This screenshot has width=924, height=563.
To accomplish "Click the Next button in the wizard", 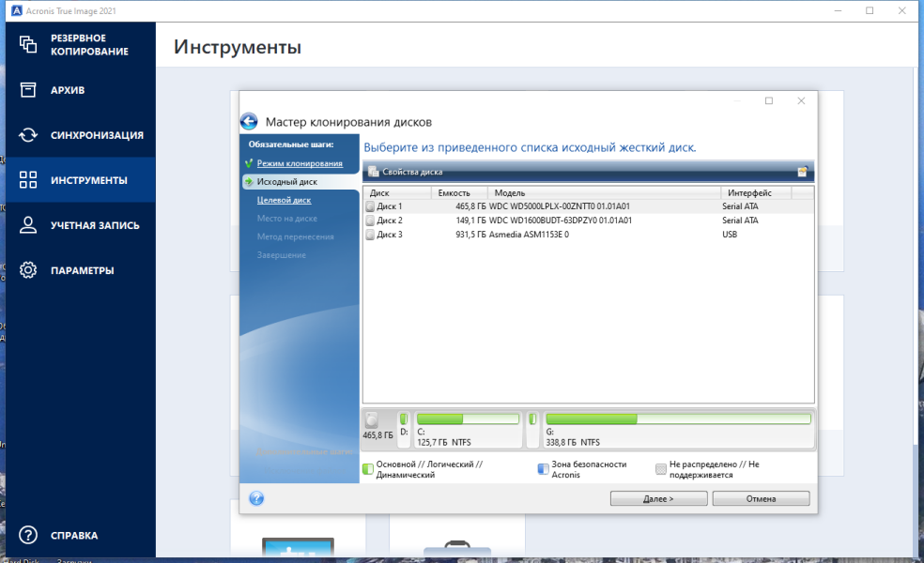I will pos(659,498).
